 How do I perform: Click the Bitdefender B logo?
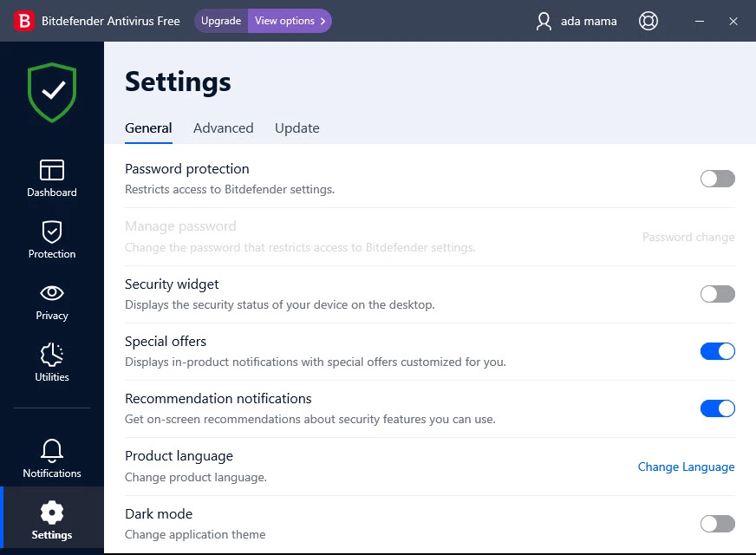pos(24,21)
